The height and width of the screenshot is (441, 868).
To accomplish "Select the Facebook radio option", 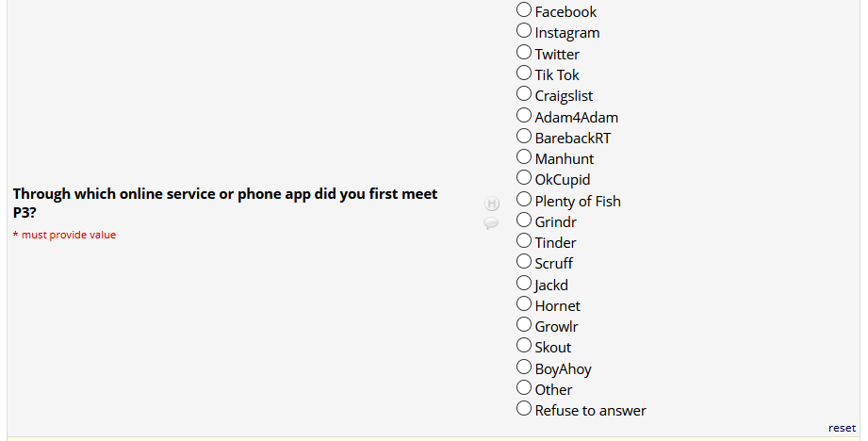I will 524,10.
